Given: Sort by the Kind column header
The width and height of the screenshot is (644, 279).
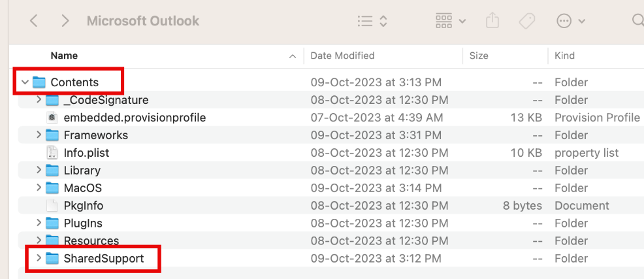Looking at the screenshot, I should point(565,56).
